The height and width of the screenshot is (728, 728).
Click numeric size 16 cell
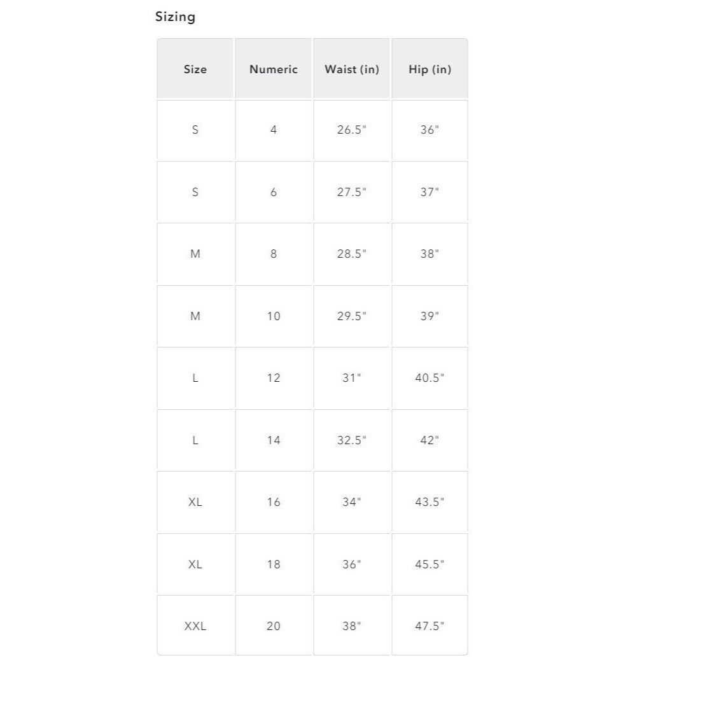274,502
